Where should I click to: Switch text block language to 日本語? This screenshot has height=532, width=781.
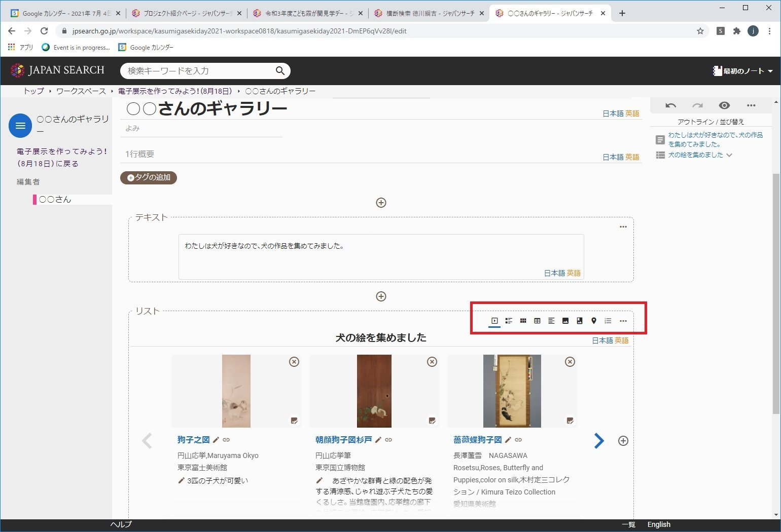(554, 273)
